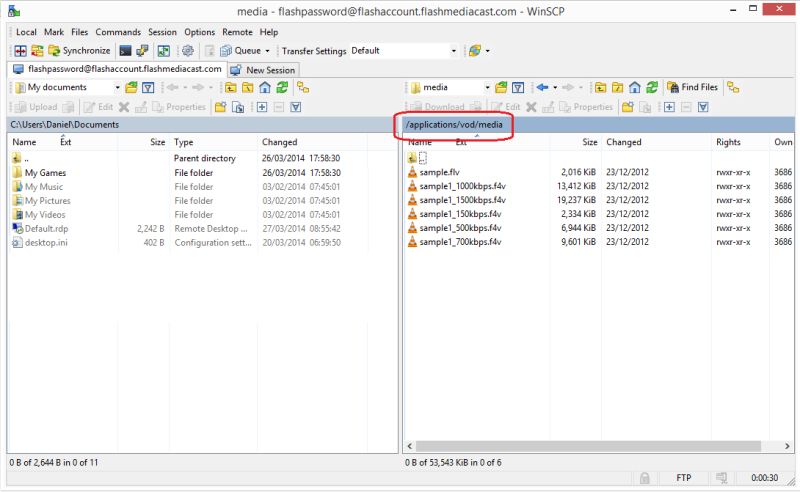Select the Default.rdp file
Screen dimensions: 800x492
[46, 229]
